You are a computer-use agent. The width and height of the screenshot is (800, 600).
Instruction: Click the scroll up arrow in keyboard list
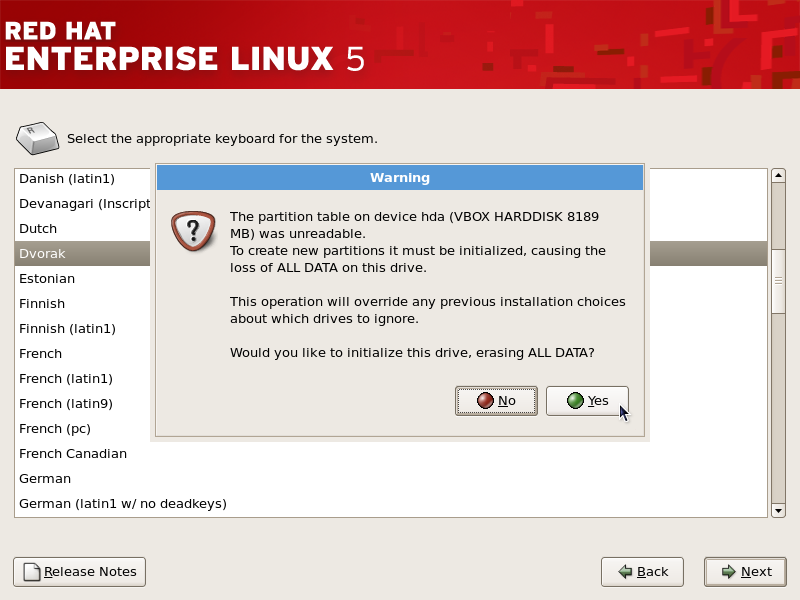click(x=778, y=176)
